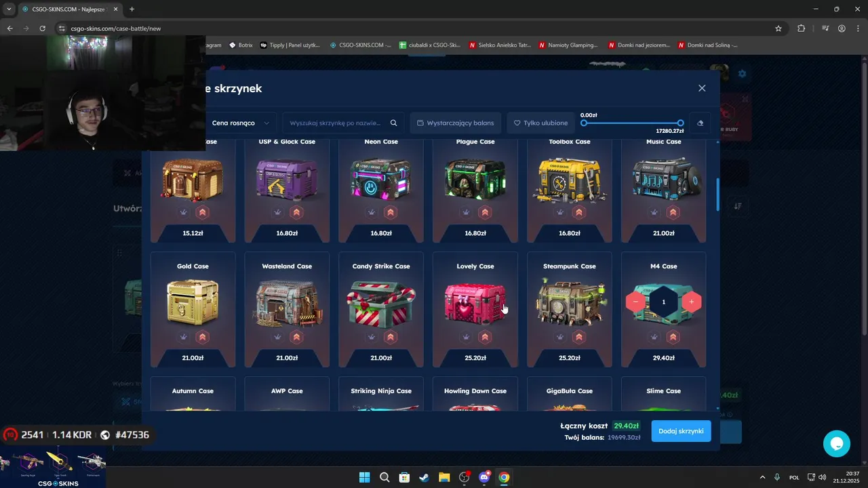Click the crown icon on Lovely Case
The image size is (868, 488).
pyautogui.click(x=466, y=337)
